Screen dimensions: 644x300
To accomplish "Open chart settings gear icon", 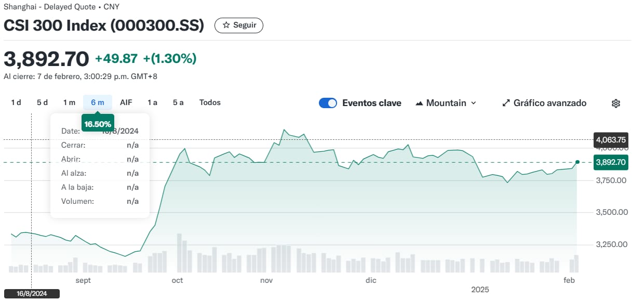I will [616, 103].
